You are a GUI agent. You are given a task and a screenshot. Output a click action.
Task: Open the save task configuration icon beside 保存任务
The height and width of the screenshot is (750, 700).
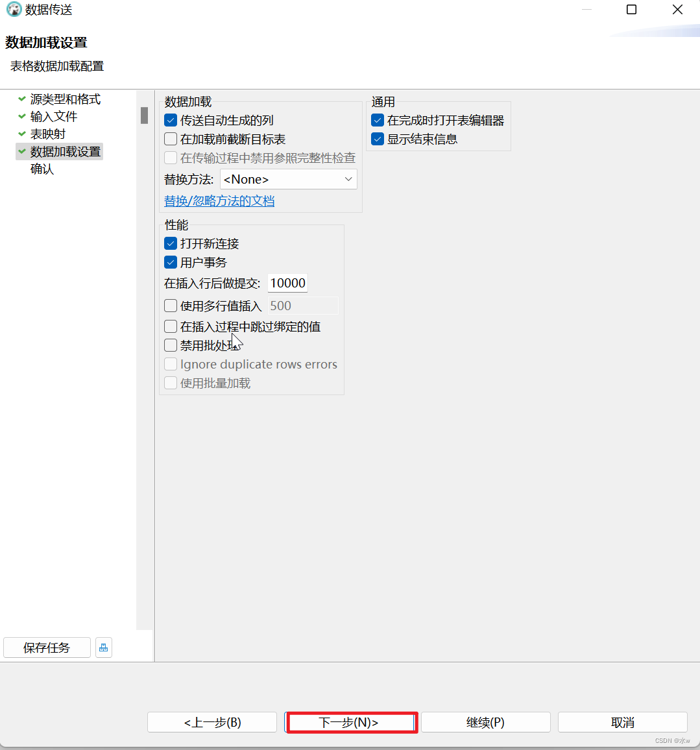tap(103, 647)
